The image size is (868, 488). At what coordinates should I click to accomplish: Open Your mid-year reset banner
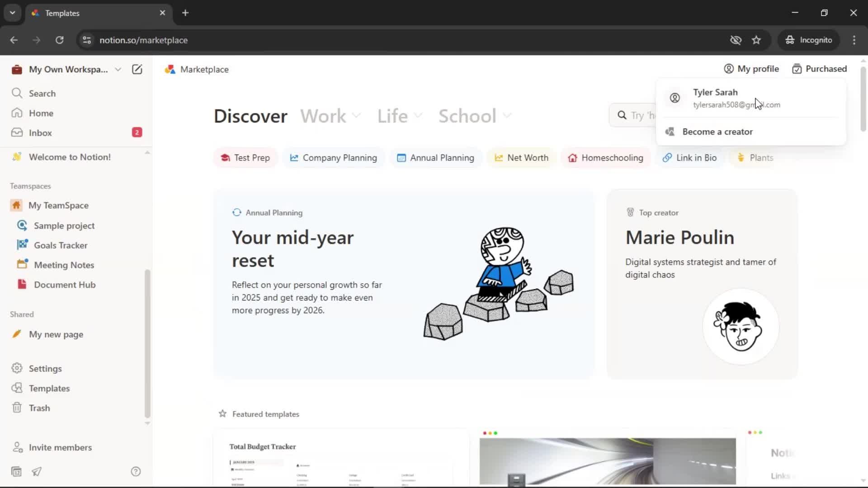coord(404,284)
